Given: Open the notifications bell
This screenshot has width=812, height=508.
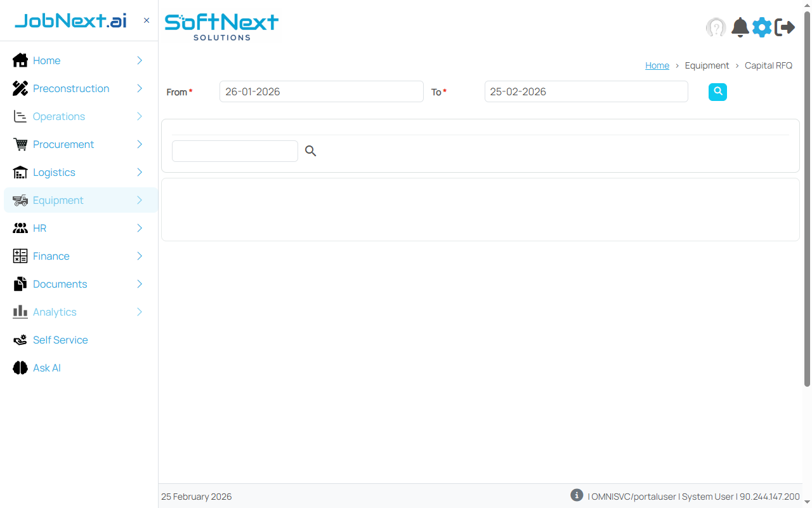Looking at the screenshot, I should point(740,27).
